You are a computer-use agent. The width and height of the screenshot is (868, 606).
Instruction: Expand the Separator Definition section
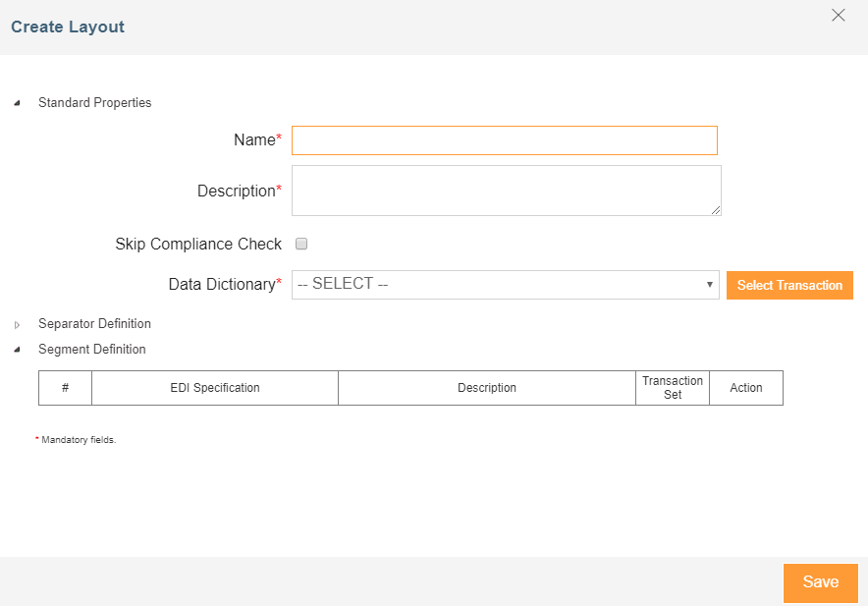point(17,324)
